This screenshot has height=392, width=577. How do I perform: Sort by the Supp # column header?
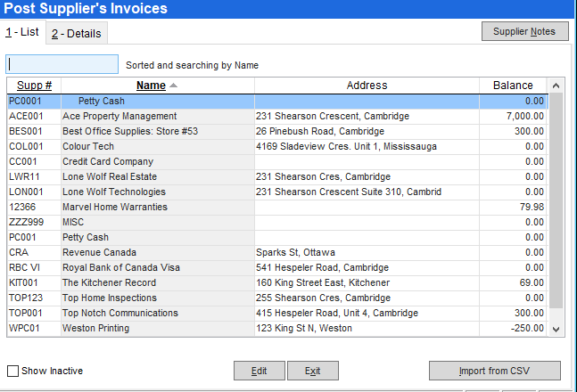34,86
